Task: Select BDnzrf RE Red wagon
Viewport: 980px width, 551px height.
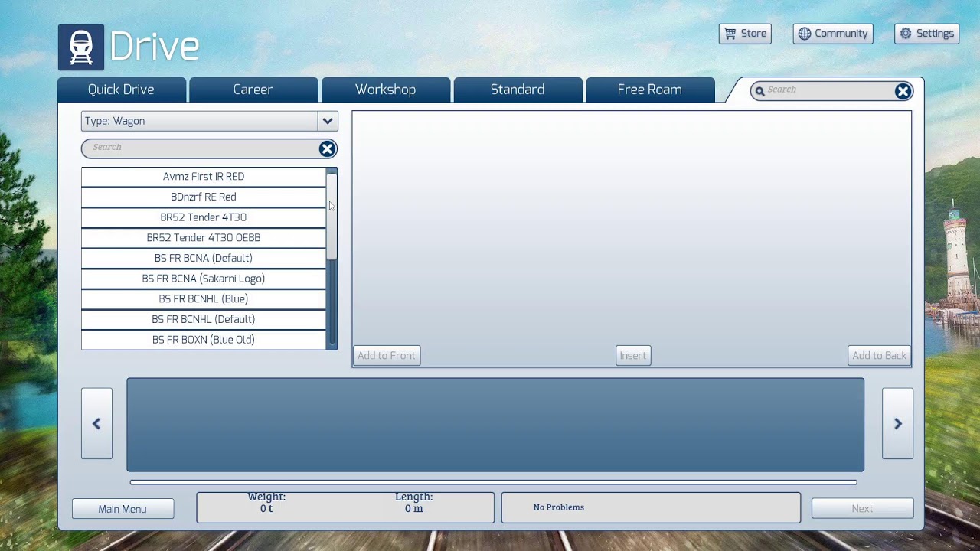Action: (x=203, y=197)
